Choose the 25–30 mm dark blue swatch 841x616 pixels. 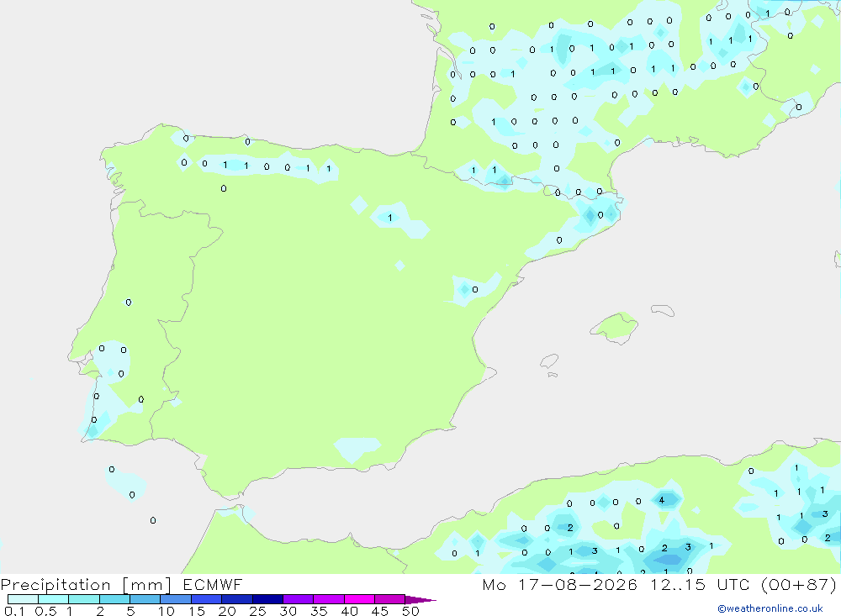[267, 599]
